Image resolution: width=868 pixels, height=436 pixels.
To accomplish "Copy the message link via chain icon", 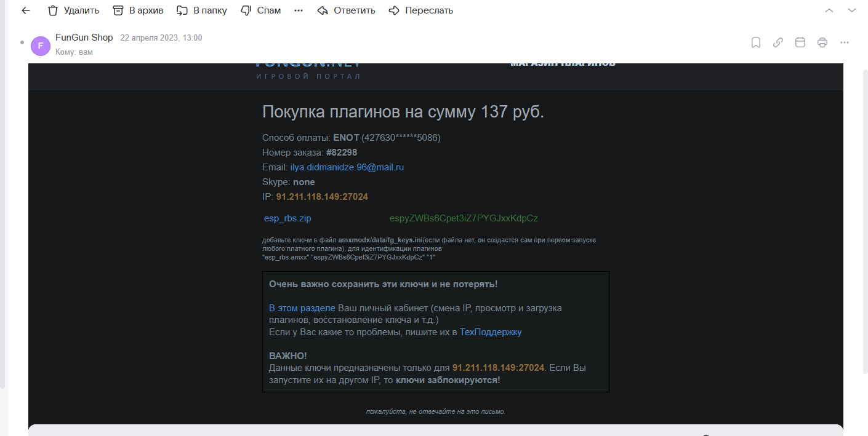I will (778, 42).
